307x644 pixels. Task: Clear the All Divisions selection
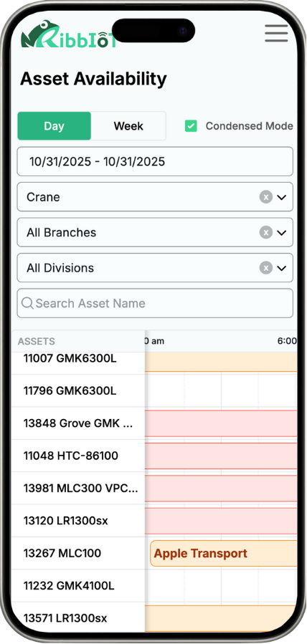tap(266, 268)
